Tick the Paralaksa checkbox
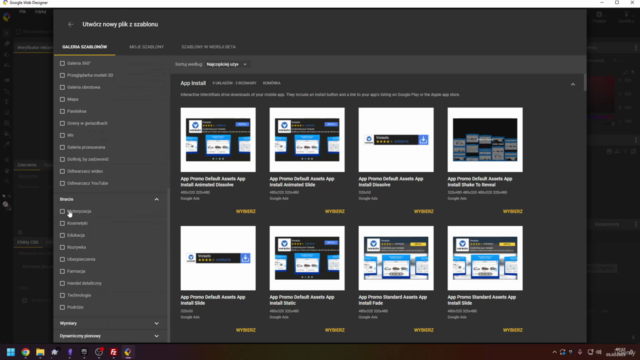Image resolution: width=640 pixels, height=360 pixels. [62, 111]
